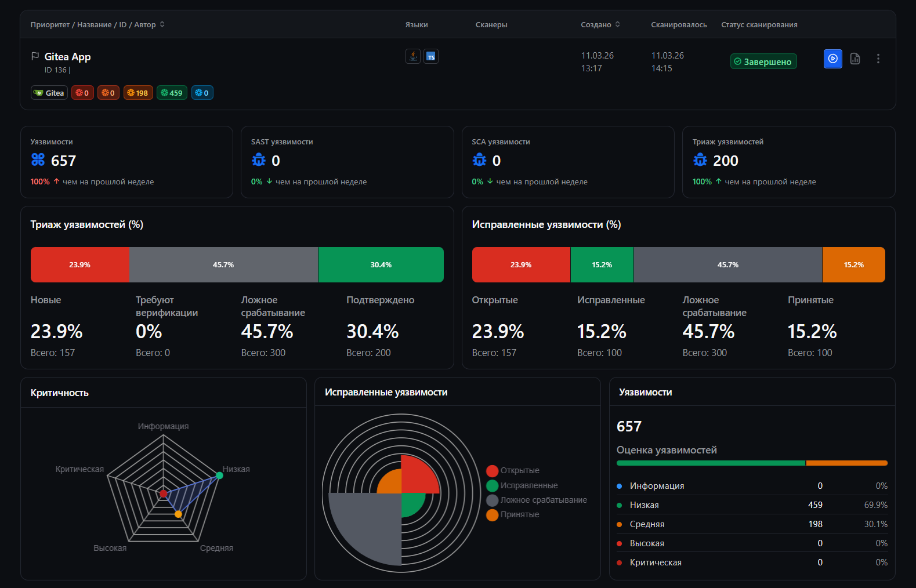Click the Сканировалось column header
This screenshot has width=916, height=588.
click(679, 24)
